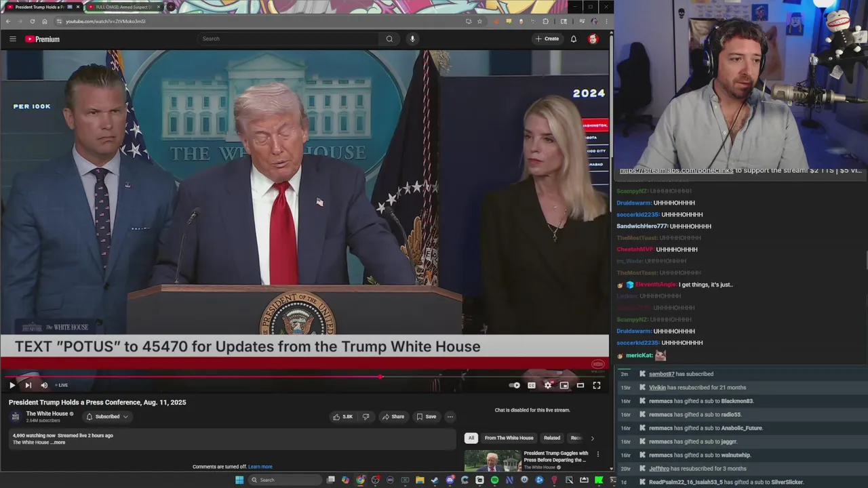Open the YouTube guide hamburger menu
868x488 pixels.
12,39
